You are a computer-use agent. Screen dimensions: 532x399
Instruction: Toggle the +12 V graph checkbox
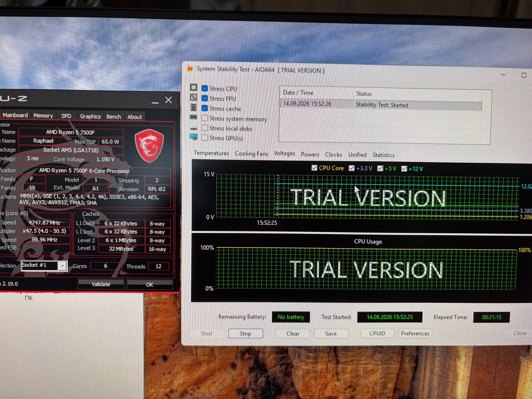pyautogui.click(x=404, y=169)
